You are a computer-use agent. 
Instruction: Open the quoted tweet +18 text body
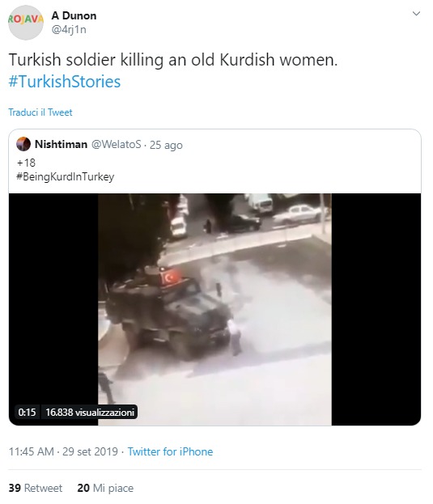pos(26,163)
